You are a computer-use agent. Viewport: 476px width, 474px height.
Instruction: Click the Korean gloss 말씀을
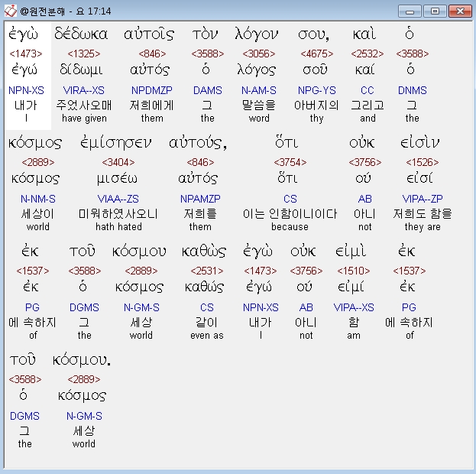click(x=259, y=106)
